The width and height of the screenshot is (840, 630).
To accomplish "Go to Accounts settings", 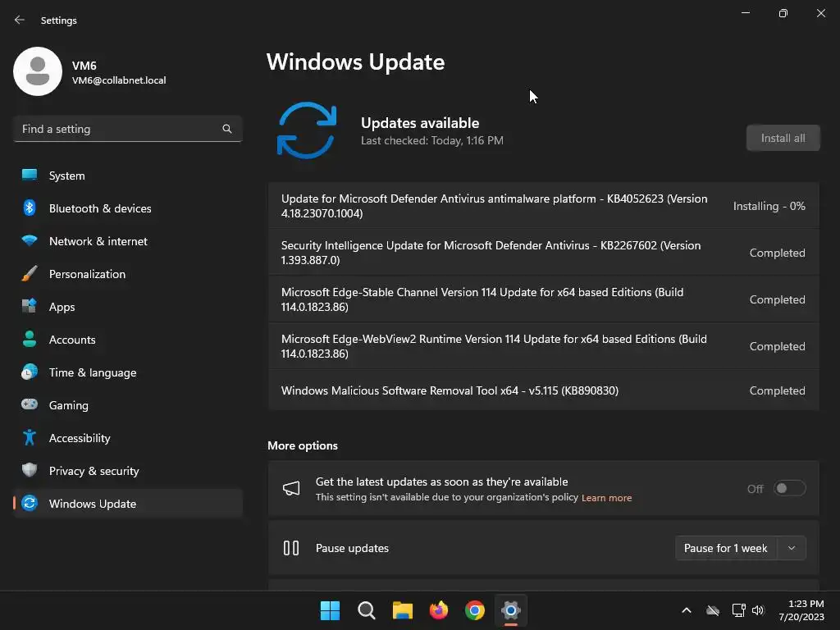I will coord(128,339).
